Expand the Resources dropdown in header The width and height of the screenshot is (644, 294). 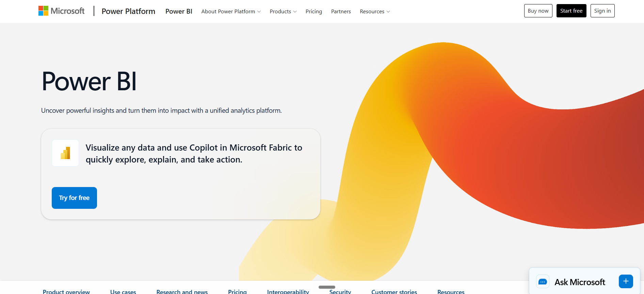click(x=375, y=11)
